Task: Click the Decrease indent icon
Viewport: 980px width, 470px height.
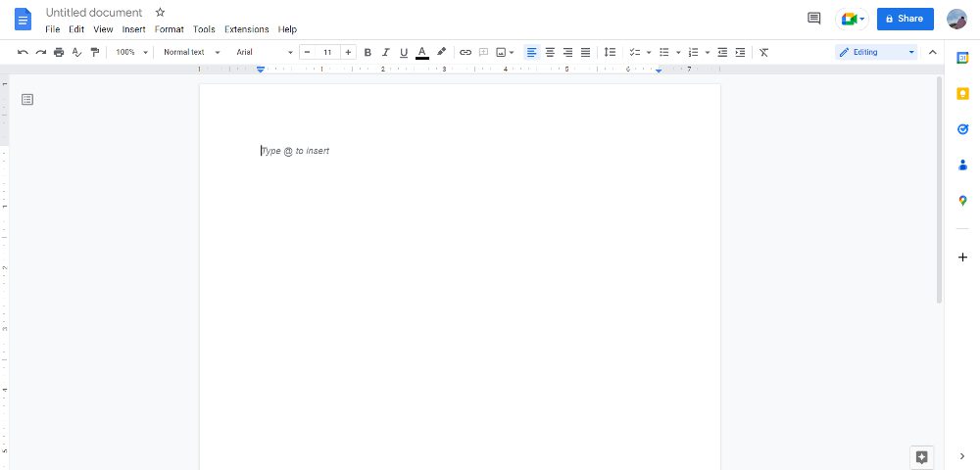Action: click(x=722, y=53)
